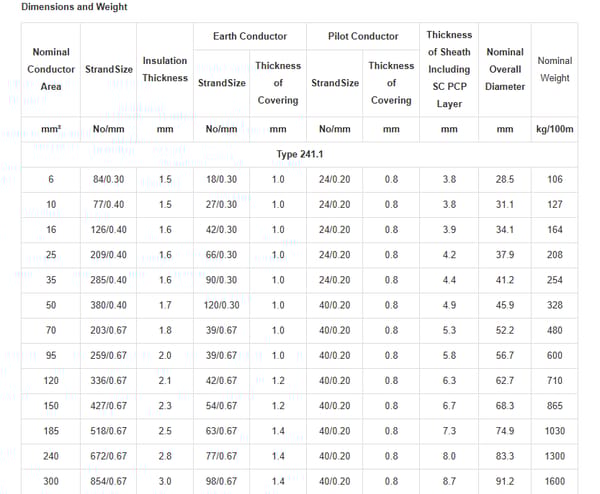This screenshot has width=600, height=494.
Task: Click the 'Nominal Overall Diameter' column header
Action: [504, 69]
